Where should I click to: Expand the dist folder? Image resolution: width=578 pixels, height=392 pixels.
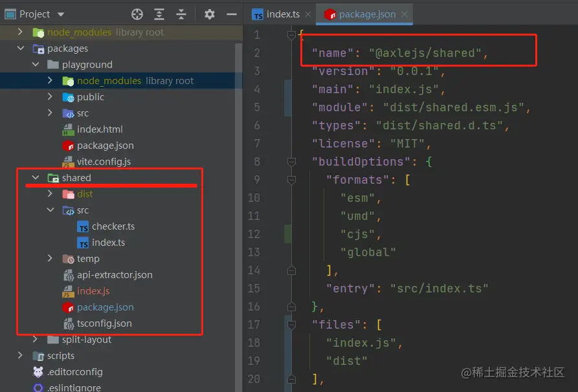pyautogui.click(x=50, y=193)
